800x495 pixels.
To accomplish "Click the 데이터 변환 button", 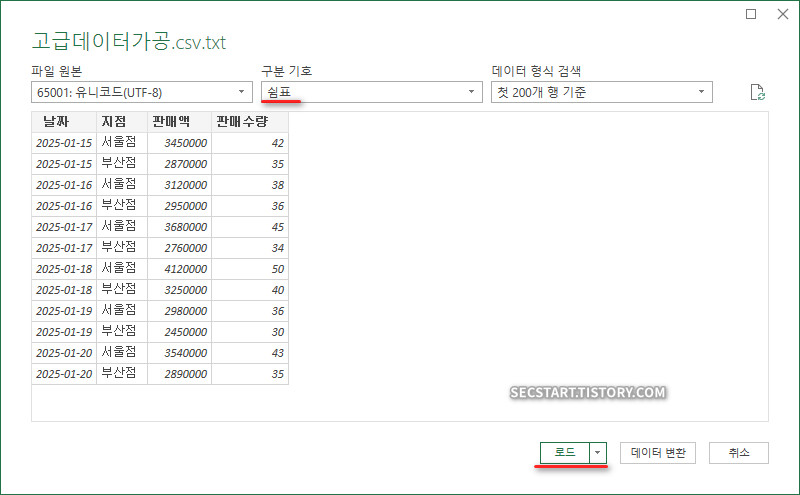I will point(658,453).
